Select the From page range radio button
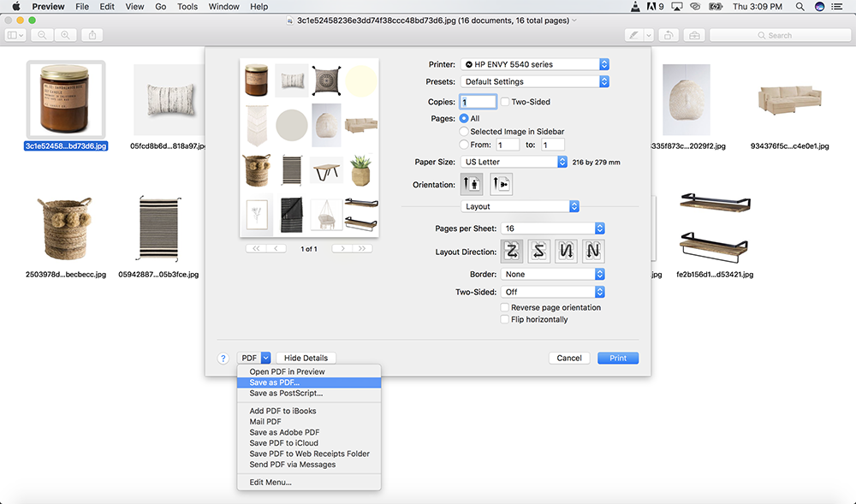The width and height of the screenshot is (856, 504). [x=464, y=145]
